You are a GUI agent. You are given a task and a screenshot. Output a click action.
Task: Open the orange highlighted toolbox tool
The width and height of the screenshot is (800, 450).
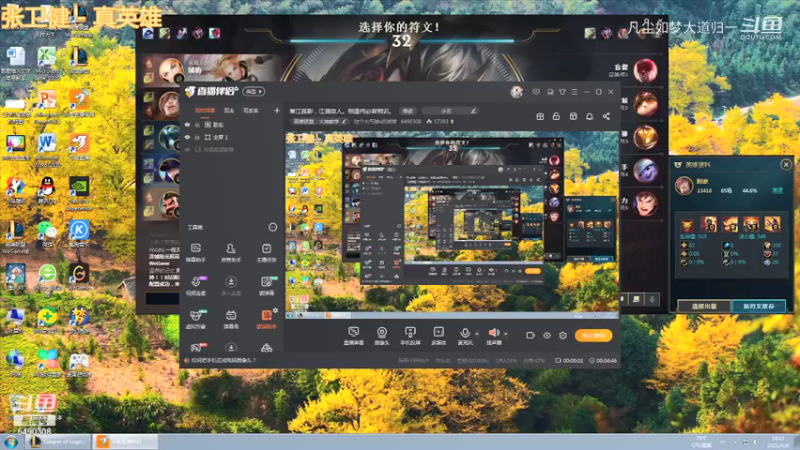pos(266,319)
